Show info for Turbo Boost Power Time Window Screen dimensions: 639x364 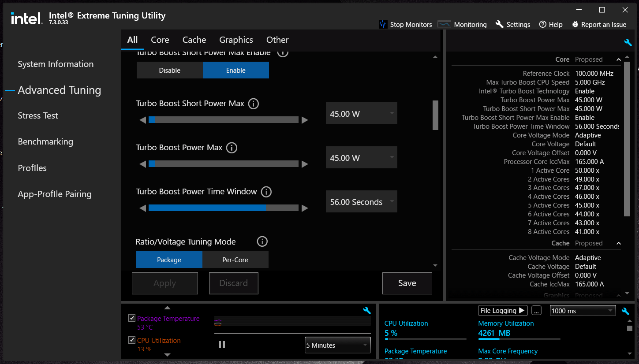click(266, 192)
